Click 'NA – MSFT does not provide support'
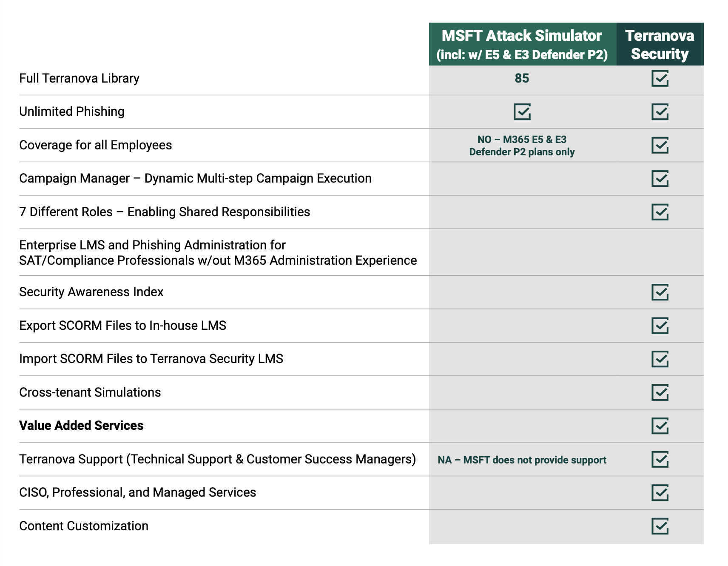Viewport: 728px width, 566px height. click(x=522, y=460)
